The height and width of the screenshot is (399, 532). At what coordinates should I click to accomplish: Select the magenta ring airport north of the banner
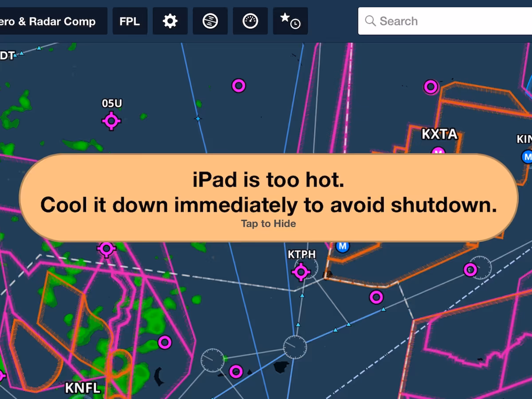239,86
